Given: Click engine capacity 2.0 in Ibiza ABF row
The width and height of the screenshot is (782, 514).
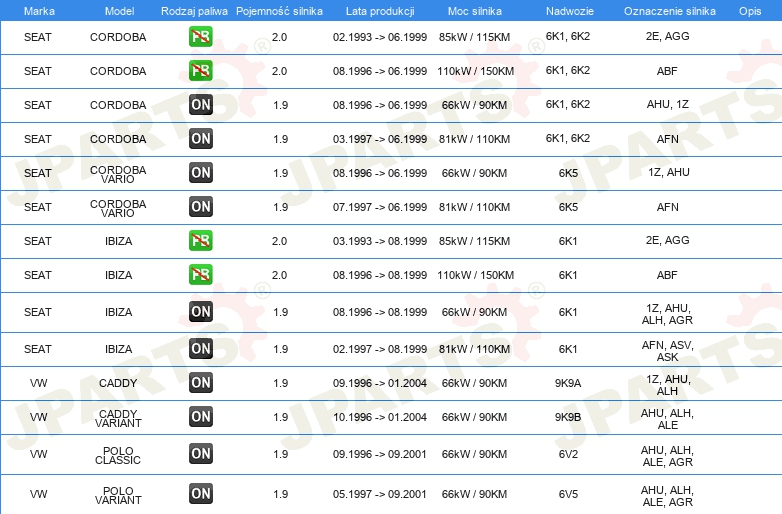Looking at the screenshot, I should click(279, 275).
